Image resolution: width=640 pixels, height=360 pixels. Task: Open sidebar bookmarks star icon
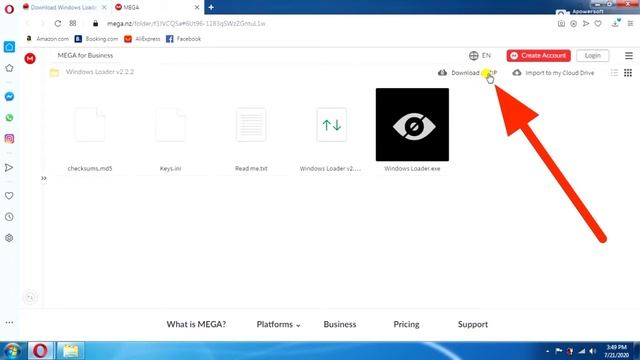coord(9,68)
